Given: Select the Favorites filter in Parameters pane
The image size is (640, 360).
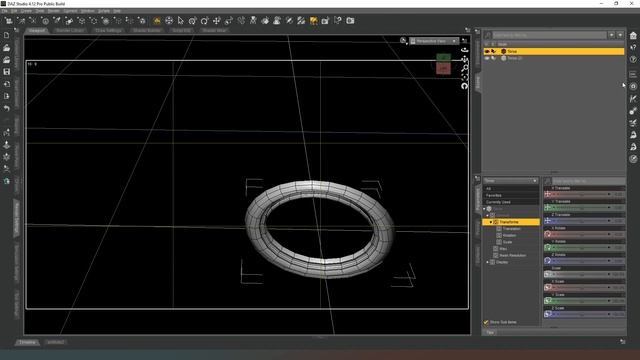Looking at the screenshot, I should point(511,195).
